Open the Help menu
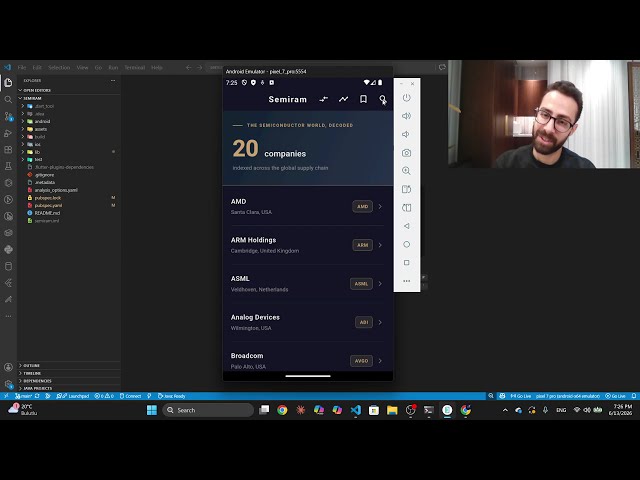This screenshot has height=480, width=640. (157, 67)
